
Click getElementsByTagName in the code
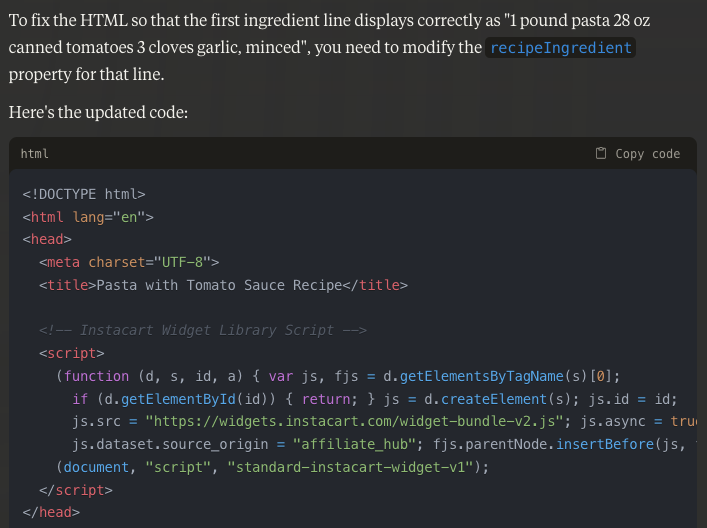[482, 376]
